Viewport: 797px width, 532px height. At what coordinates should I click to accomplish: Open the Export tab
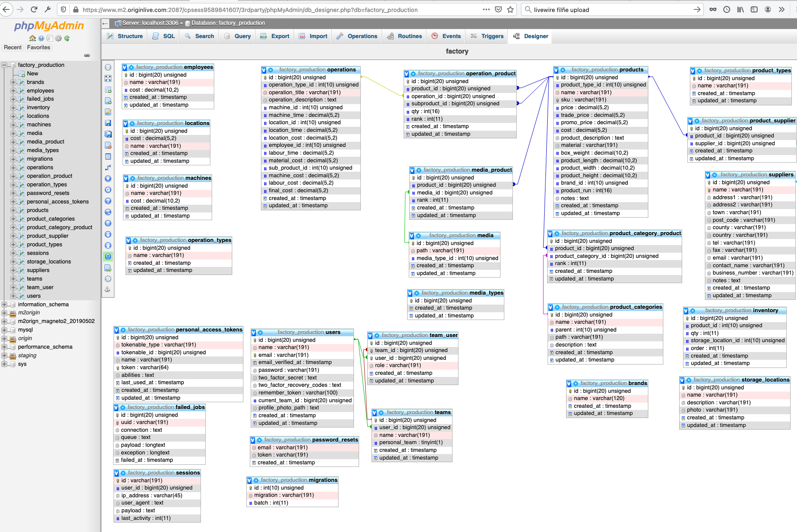pyautogui.click(x=275, y=36)
